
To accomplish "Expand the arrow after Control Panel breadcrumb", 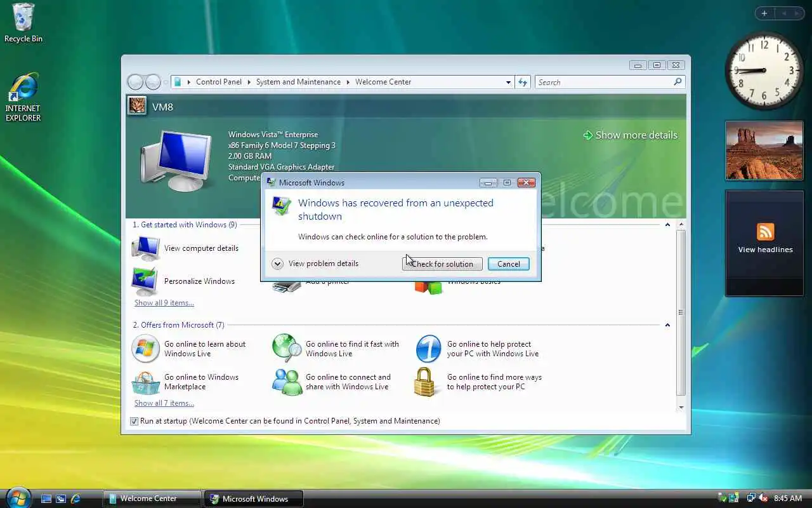I will tap(249, 82).
